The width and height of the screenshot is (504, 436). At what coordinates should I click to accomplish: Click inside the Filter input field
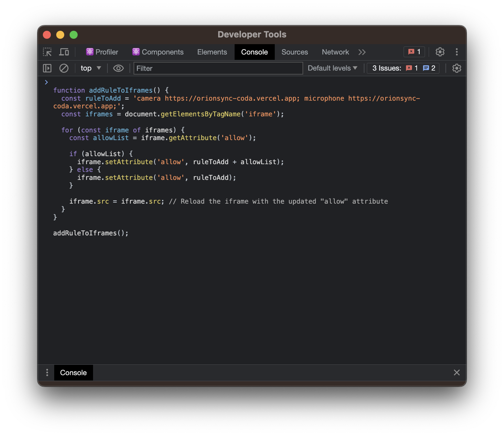[218, 68]
